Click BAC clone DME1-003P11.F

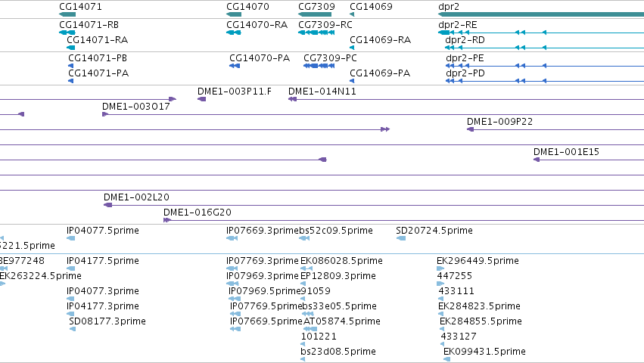point(235,92)
